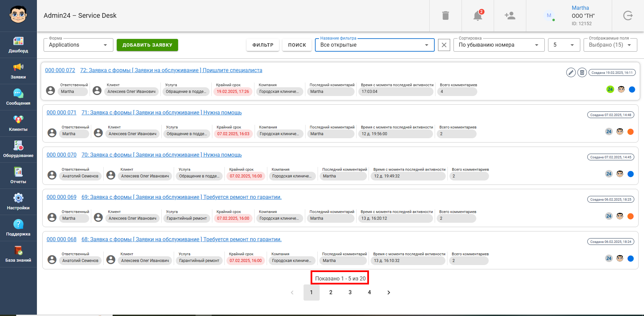Viewport: 644px width, 316px height.
Task: Open ticket title 69: Требуется ремонт по гарантии
Action: click(181, 197)
